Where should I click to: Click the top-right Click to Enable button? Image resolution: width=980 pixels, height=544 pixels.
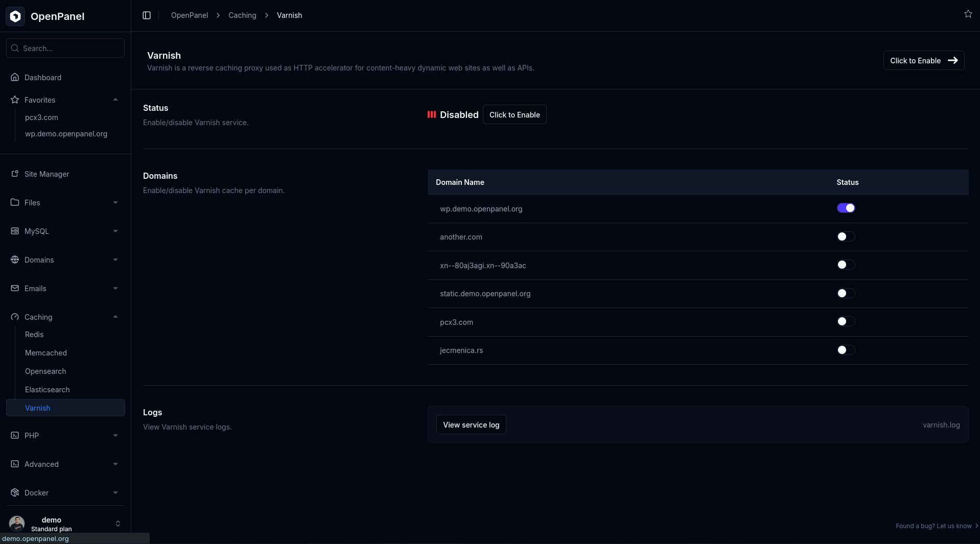coord(923,60)
